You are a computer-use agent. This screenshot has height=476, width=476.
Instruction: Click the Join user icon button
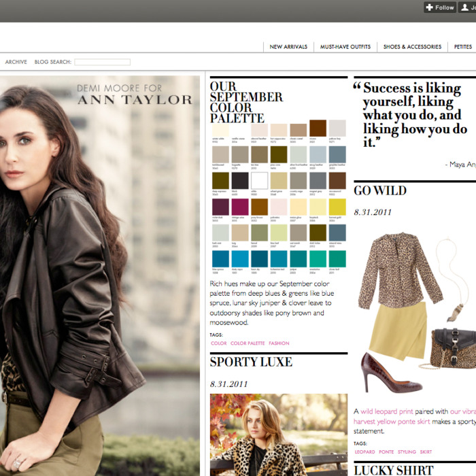tap(468, 7)
